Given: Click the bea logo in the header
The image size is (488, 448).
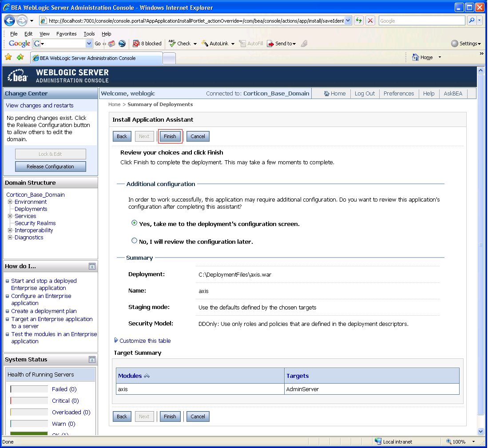Looking at the screenshot, I should click(x=17, y=75).
